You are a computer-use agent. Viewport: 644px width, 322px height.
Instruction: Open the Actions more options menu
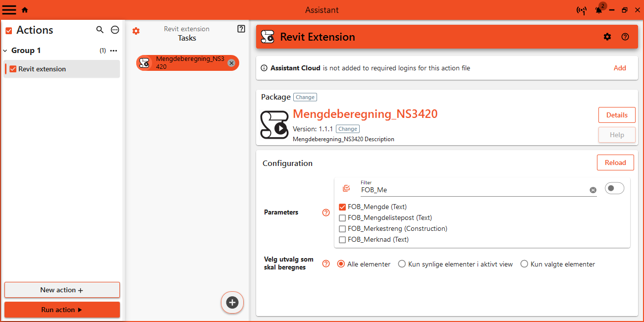(x=115, y=30)
